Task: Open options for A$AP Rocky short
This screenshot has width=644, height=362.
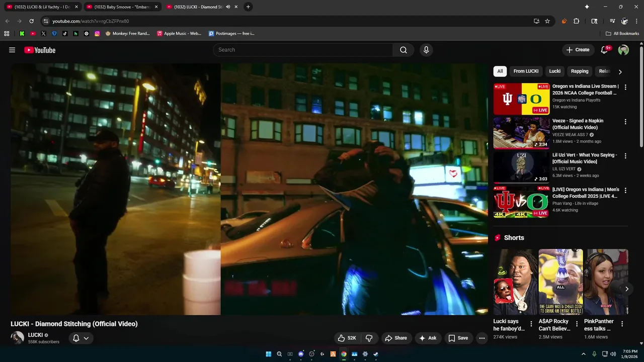Action: [x=577, y=324]
